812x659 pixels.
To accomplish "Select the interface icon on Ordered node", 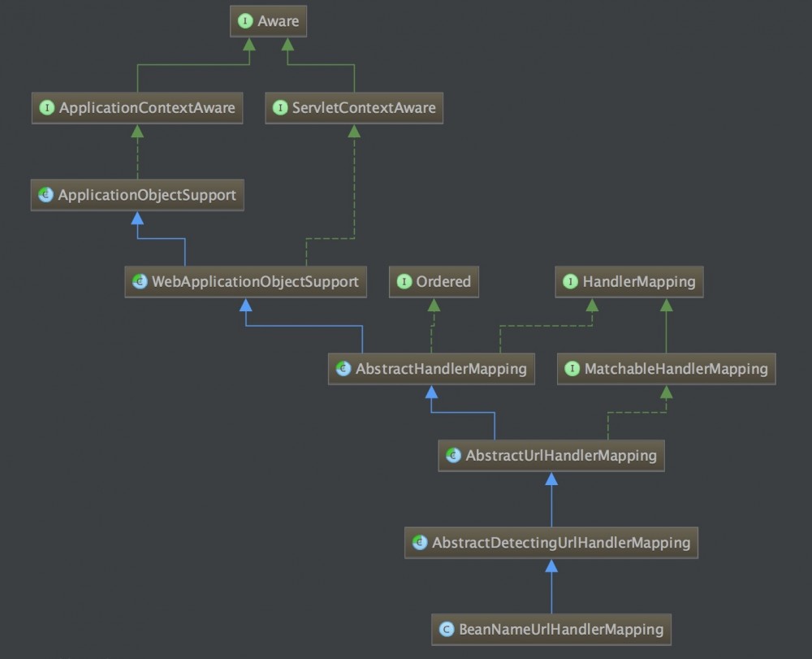I will 404,282.
